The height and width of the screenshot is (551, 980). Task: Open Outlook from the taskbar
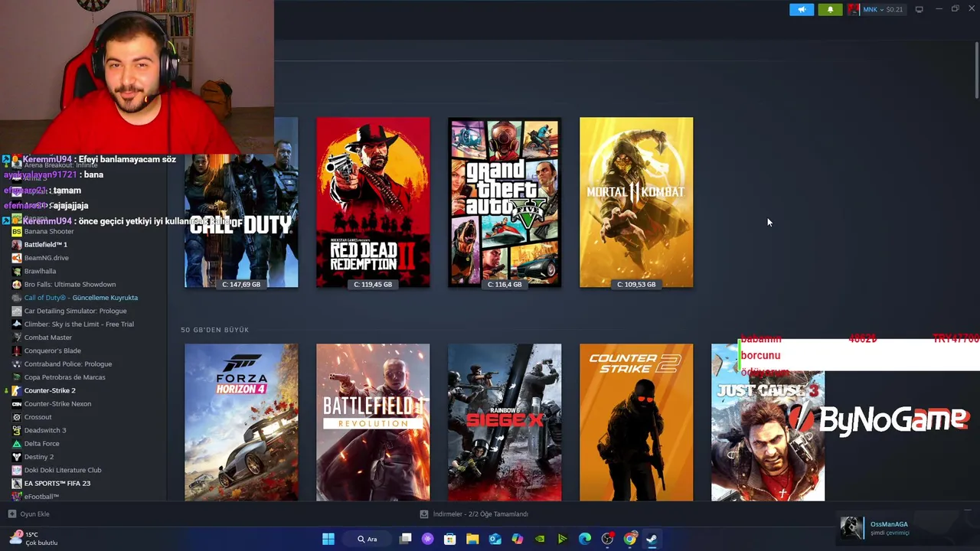[x=495, y=539]
